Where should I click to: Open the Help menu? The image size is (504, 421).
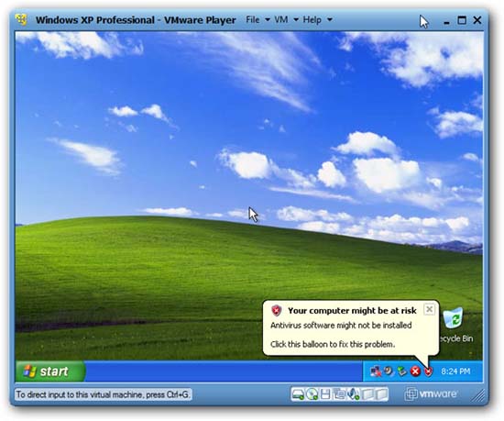click(312, 20)
